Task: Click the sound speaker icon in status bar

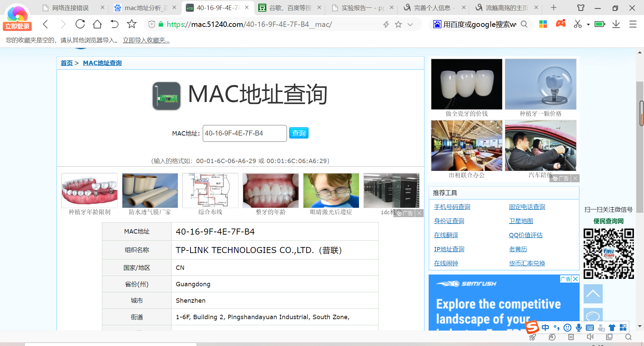Action: click(x=590, y=337)
